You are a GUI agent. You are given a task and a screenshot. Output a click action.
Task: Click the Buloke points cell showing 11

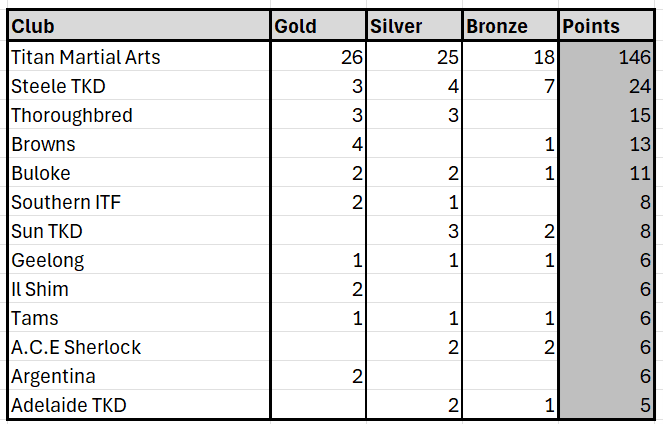tap(608, 173)
